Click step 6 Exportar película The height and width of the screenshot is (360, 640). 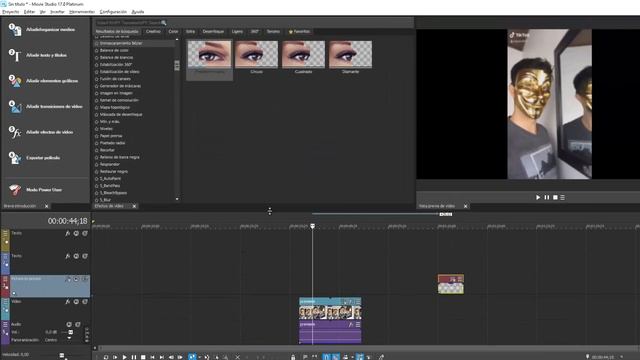(x=34, y=158)
